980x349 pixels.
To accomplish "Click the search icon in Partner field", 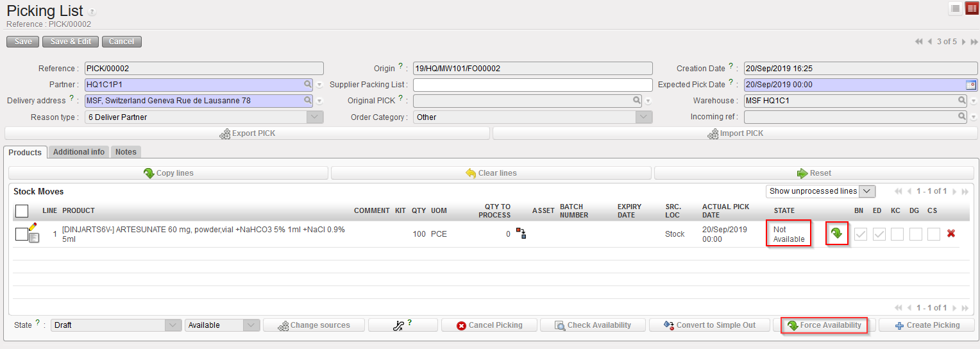I will coord(308,84).
